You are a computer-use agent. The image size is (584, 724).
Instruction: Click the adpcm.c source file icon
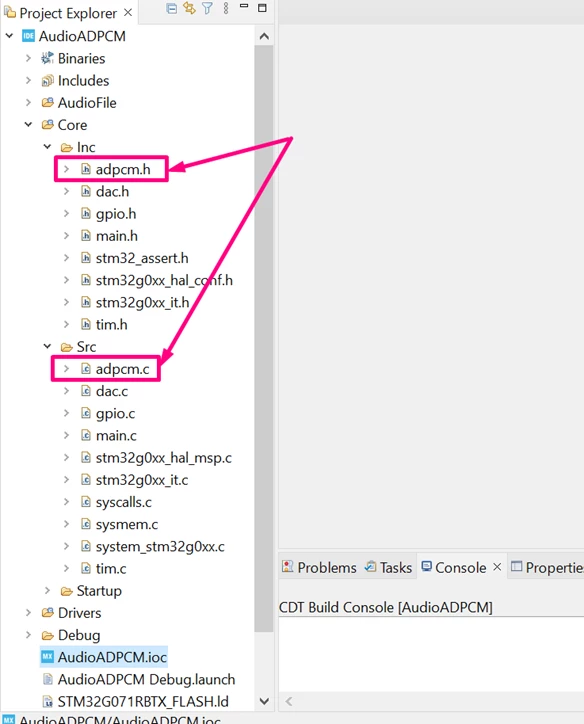[x=86, y=368]
